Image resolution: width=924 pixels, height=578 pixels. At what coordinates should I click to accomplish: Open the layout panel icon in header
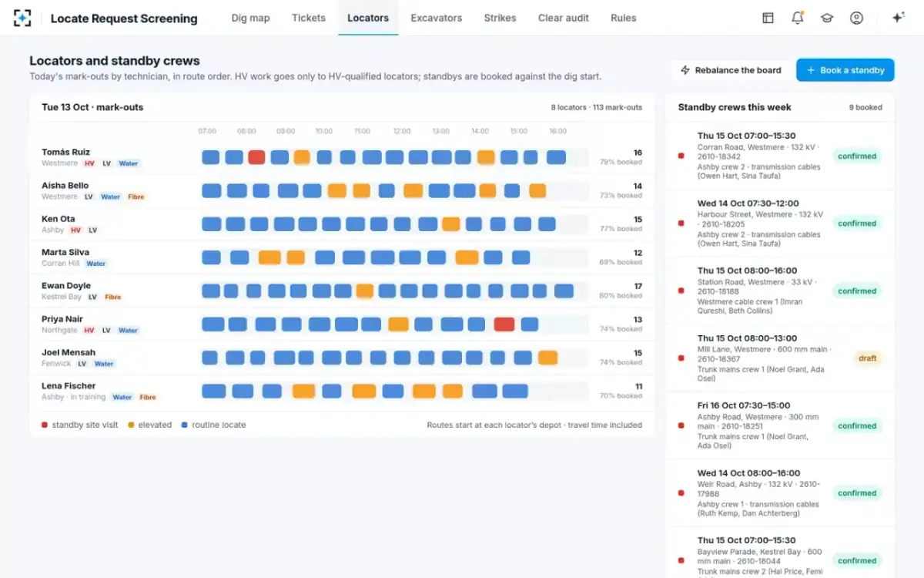pos(768,18)
